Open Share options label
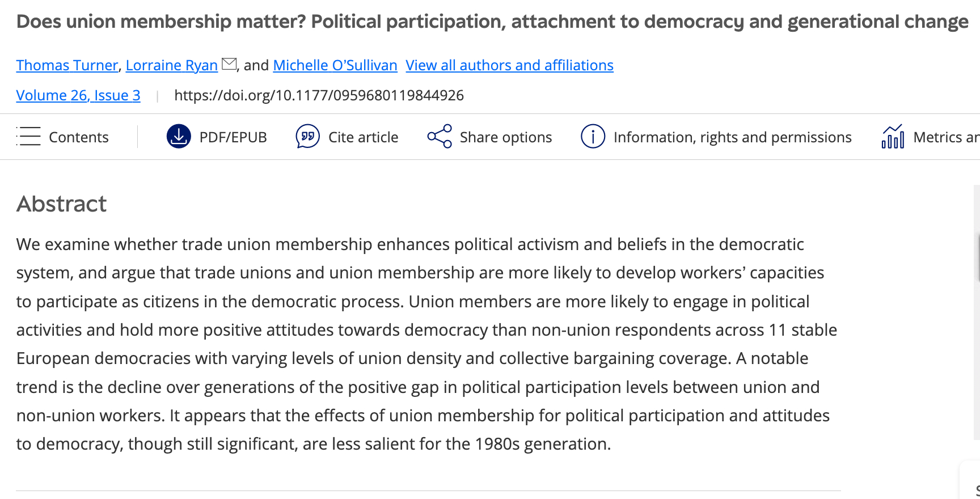 506,137
